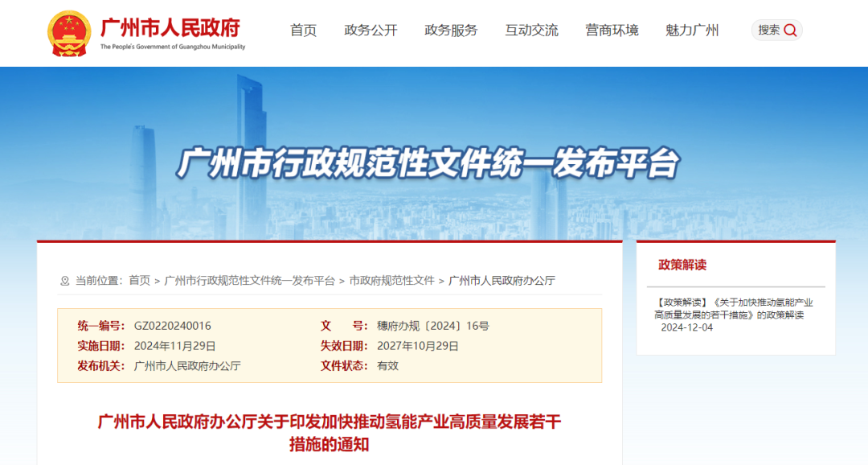The height and width of the screenshot is (465, 868).
Task: Select document status value 有效
Action: pos(387,366)
